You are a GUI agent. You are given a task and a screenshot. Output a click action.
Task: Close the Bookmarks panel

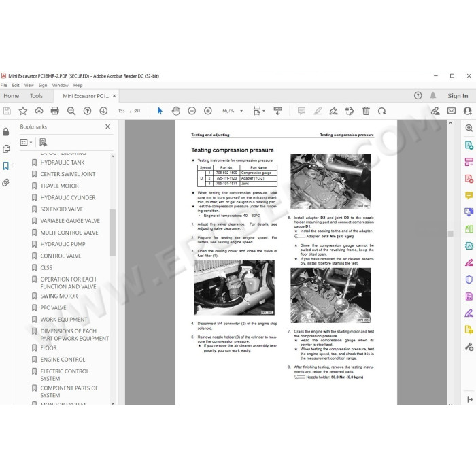click(107, 126)
